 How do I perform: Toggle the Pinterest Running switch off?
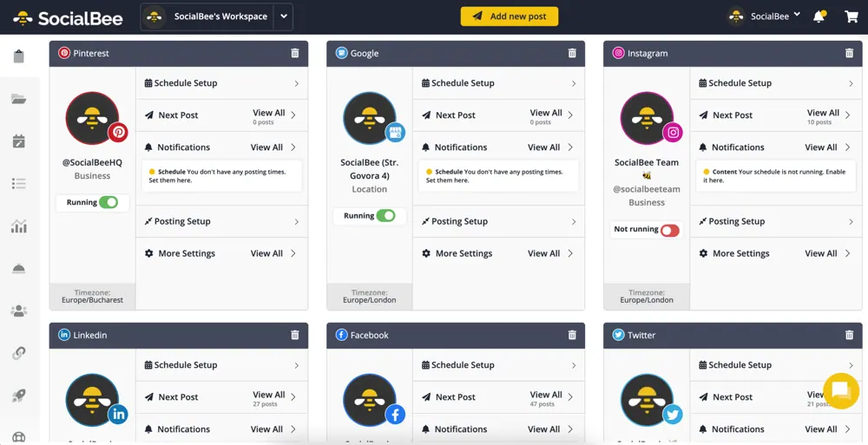[108, 203]
